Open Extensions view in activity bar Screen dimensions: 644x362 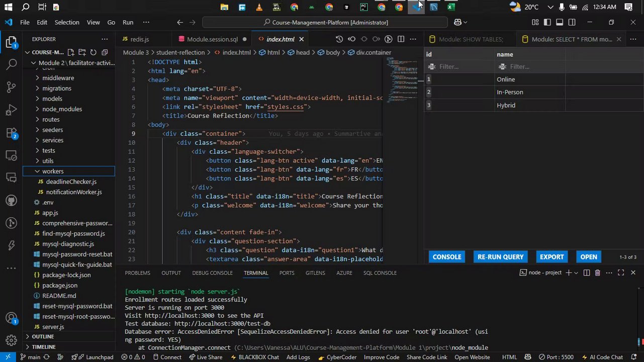(x=11, y=133)
